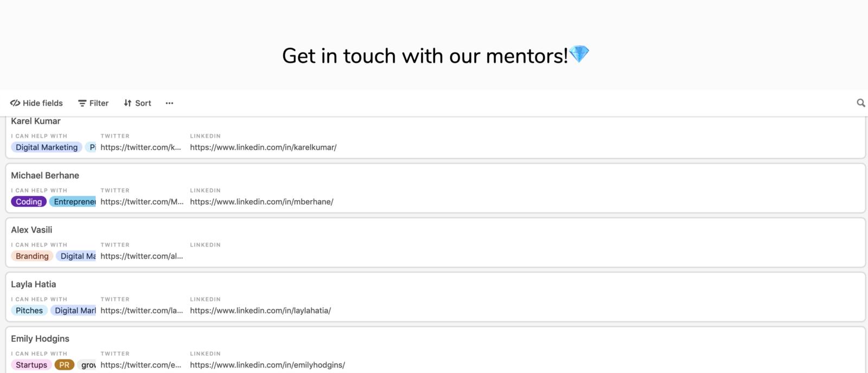The height and width of the screenshot is (373, 868).
Task: Click the brown PR tag
Action: click(x=64, y=365)
